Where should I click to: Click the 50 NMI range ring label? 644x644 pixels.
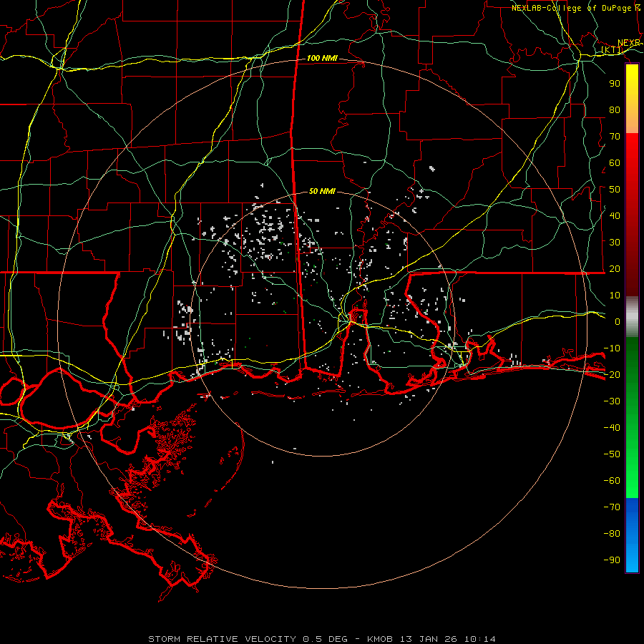(x=322, y=191)
